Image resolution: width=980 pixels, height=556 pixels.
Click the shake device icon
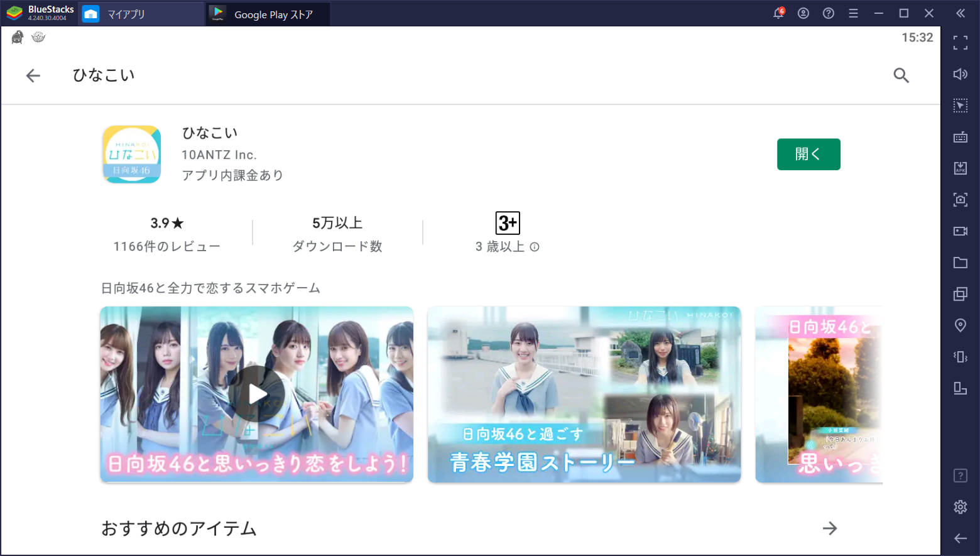pyautogui.click(x=961, y=357)
